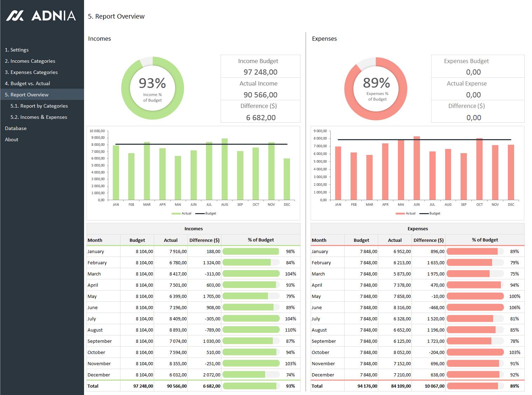532x395 pixels.
Task: Click January's income % of Budget progress bar
Action: (x=251, y=251)
